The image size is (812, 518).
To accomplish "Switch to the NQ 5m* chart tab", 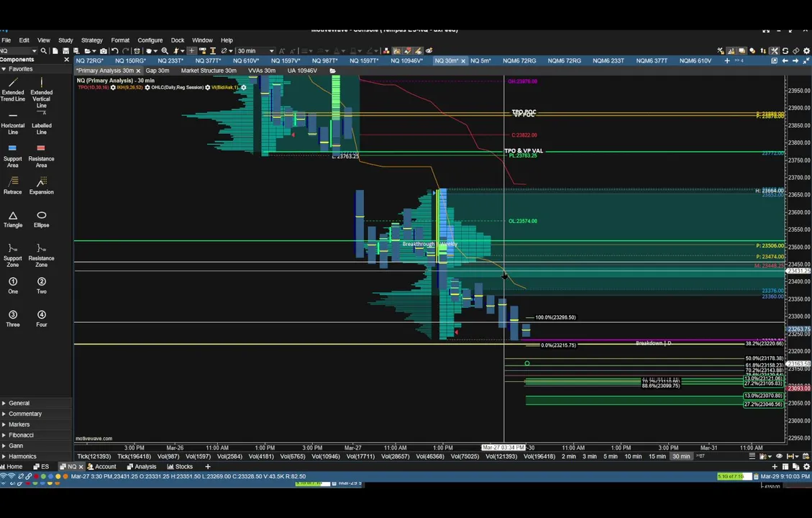I will pyautogui.click(x=480, y=60).
